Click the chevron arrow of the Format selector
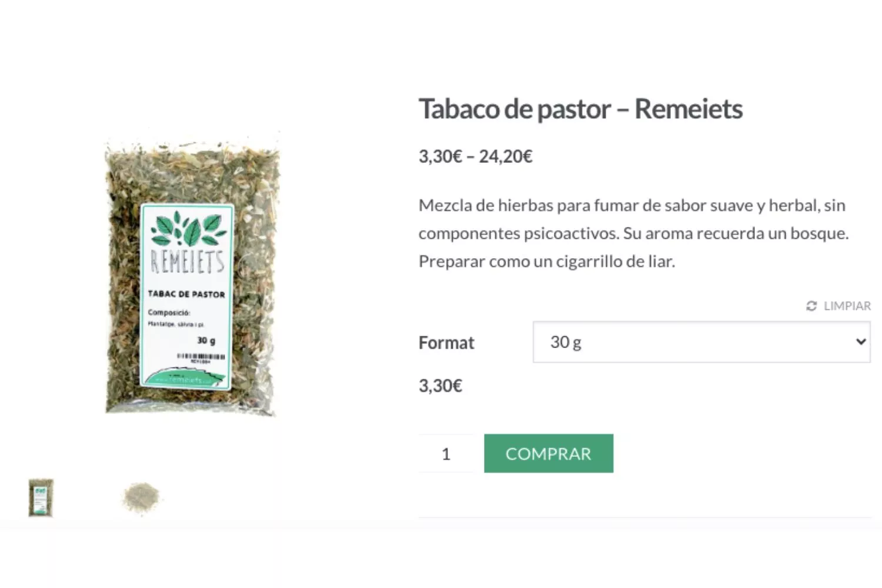Screen dimensions: 882x588 (861, 342)
